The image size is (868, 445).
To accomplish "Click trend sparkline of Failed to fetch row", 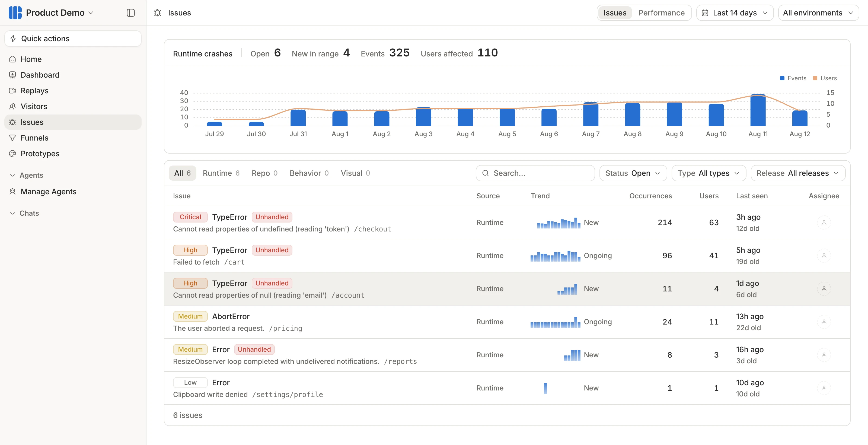I will coord(555,256).
